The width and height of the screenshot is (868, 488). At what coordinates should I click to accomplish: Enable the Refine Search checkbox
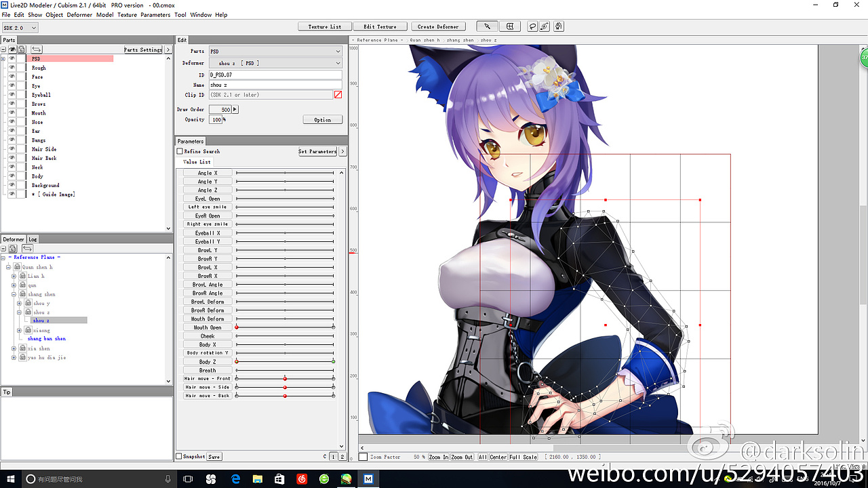[x=180, y=151]
